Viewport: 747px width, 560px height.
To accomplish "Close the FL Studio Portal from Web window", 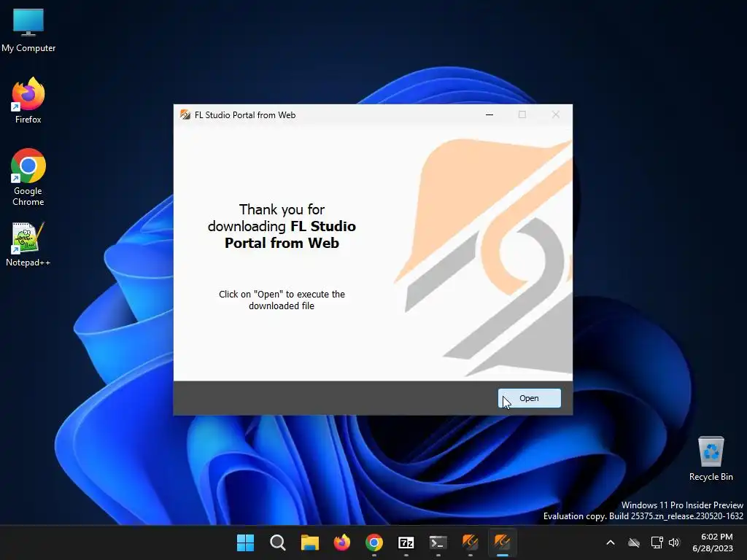I will coord(555,114).
